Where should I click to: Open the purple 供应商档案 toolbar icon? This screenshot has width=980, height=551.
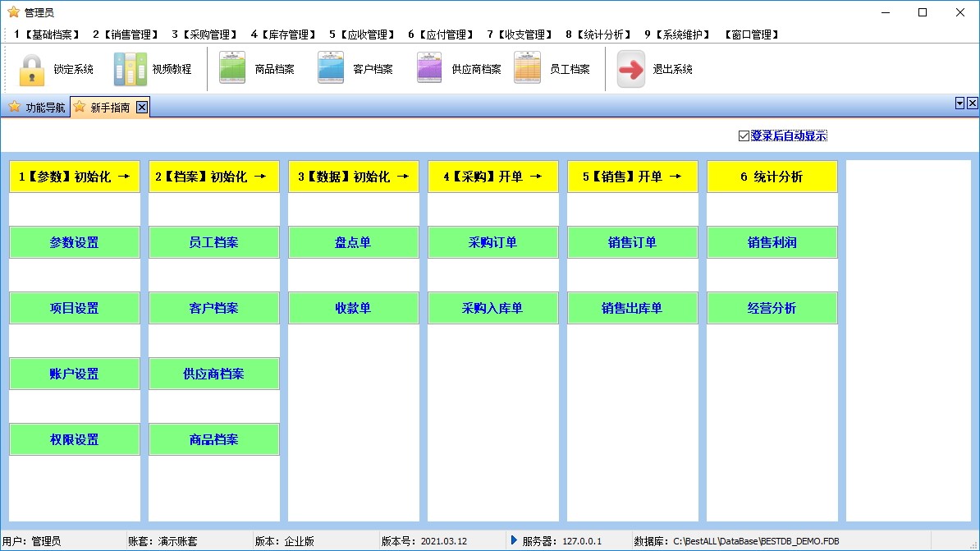(429, 68)
